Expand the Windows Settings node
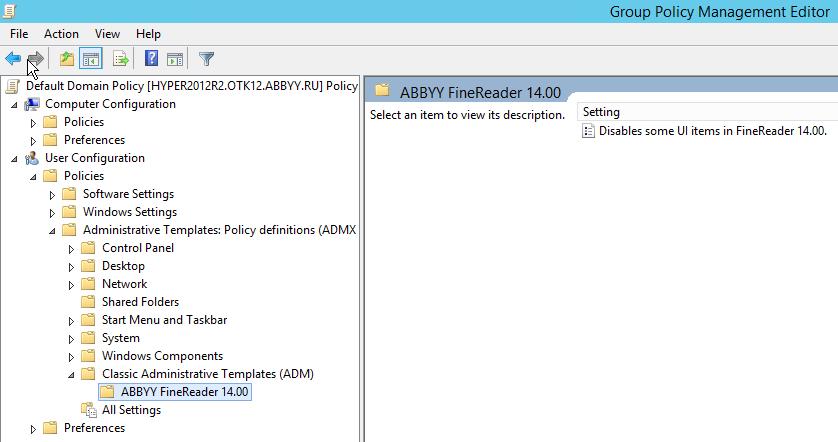 [x=52, y=213]
